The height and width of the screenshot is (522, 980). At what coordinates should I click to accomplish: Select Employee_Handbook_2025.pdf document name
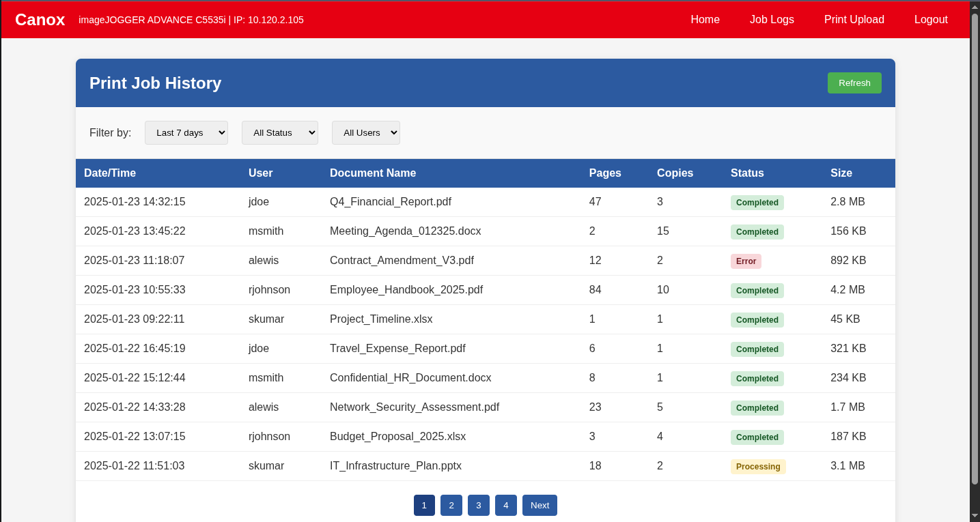406,290
